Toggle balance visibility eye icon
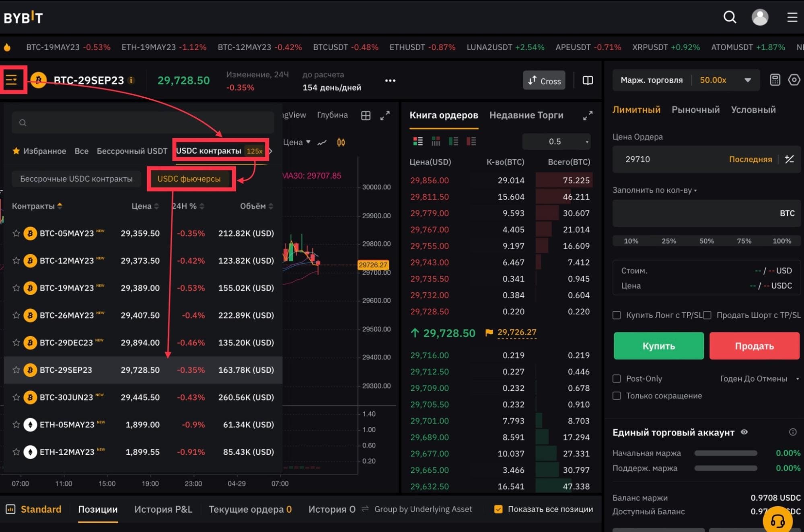Screen dimensions: 804x532 coord(744,432)
